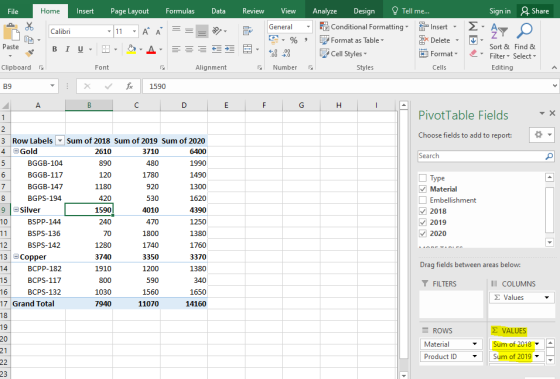Decrease font size with small A
This screenshot has height=379, width=560.
159,31
